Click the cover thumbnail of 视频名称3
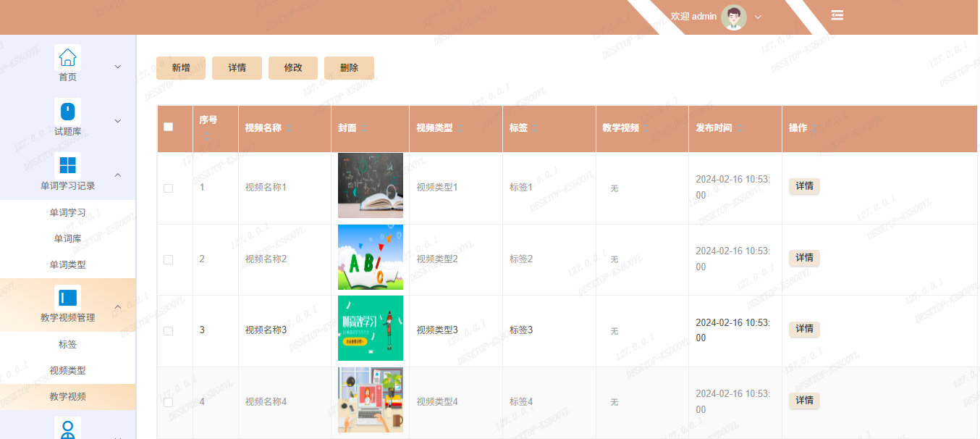The image size is (980, 439). pyautogui.click(x=371, y=328)
